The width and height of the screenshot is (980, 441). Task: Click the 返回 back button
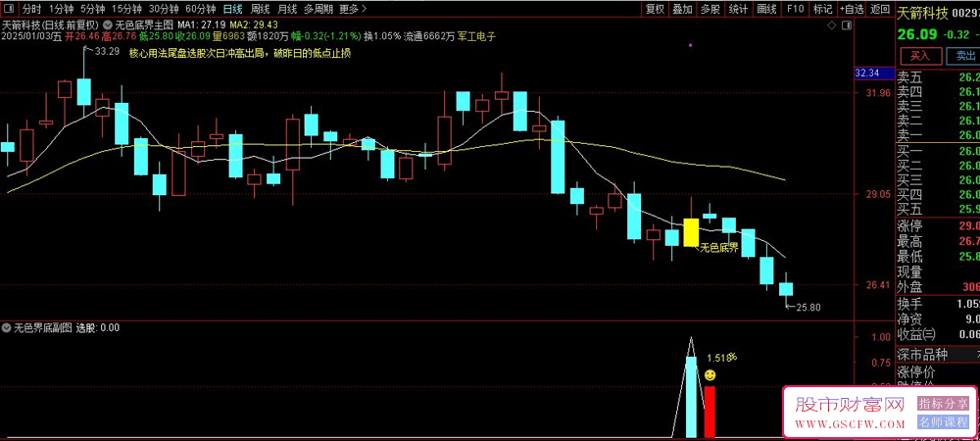879,9
